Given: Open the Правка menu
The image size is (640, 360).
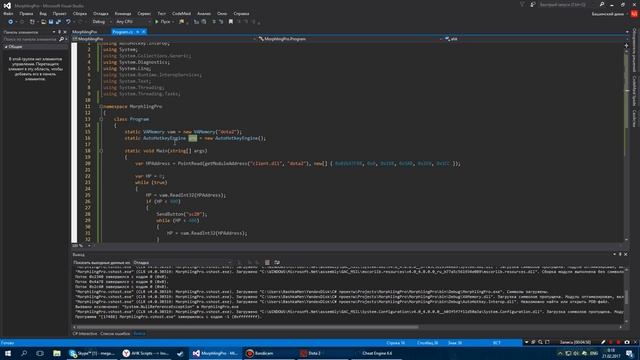Looking at the screenshot, I should point(26,14).
